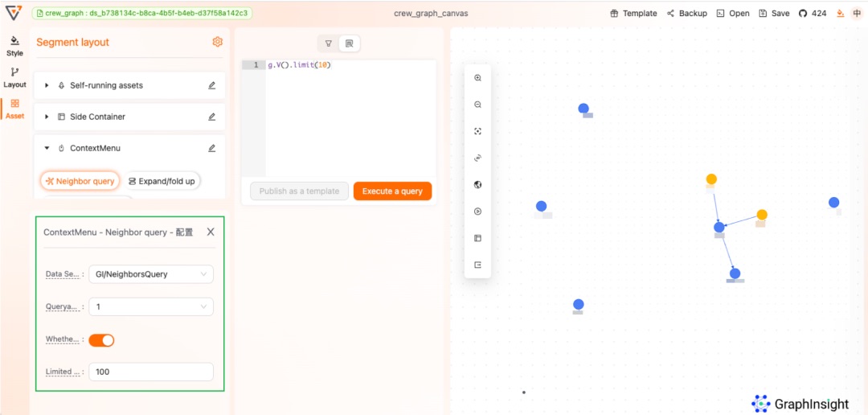The width and height of the screenshot is (868, 415).
Task: Collapse the ContextMenu section
Action: tap(47, 148)
